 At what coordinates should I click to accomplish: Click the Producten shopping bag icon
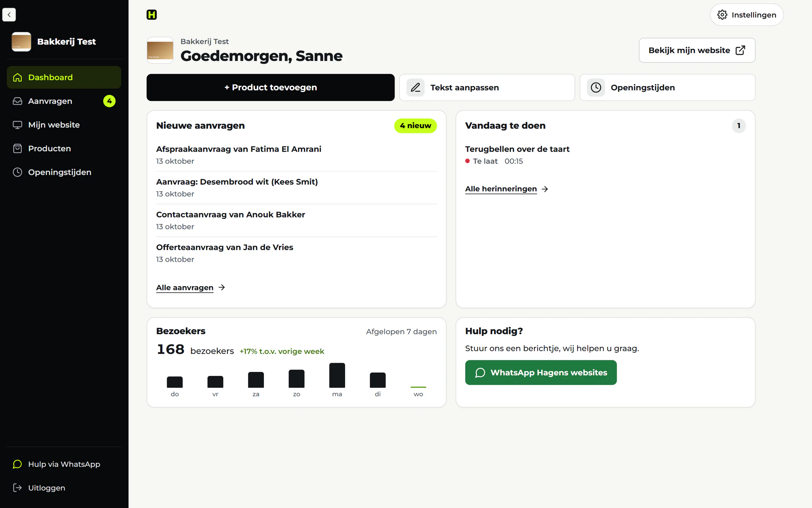tap(18, 149)
